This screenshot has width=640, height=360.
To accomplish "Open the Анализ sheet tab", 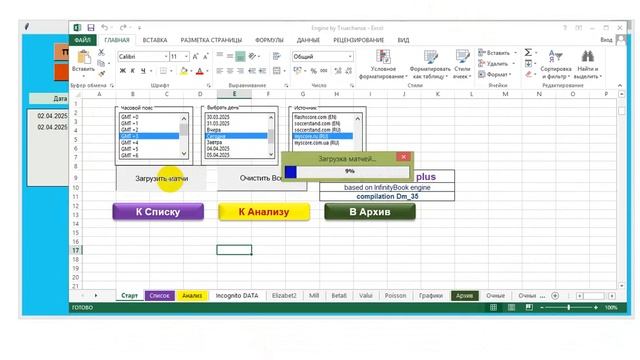I will pos(192,296).
